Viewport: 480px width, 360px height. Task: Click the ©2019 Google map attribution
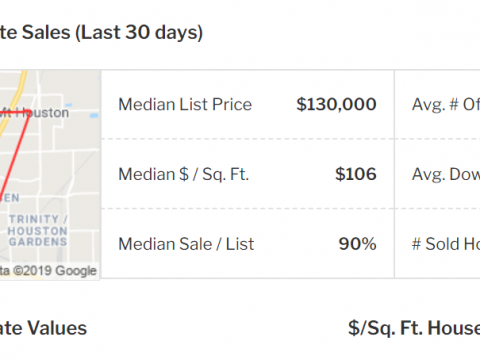point(48,271)
